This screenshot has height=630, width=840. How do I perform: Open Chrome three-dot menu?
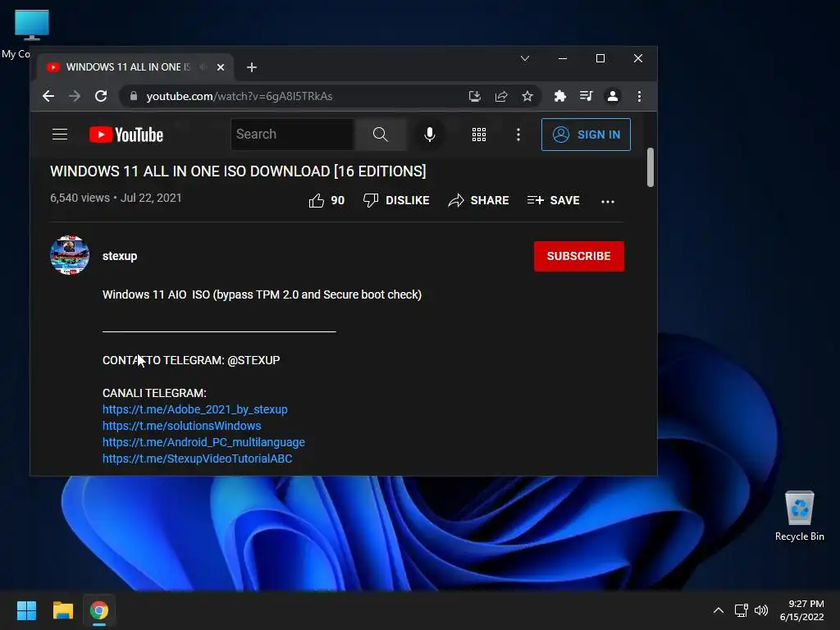[639, 96]
